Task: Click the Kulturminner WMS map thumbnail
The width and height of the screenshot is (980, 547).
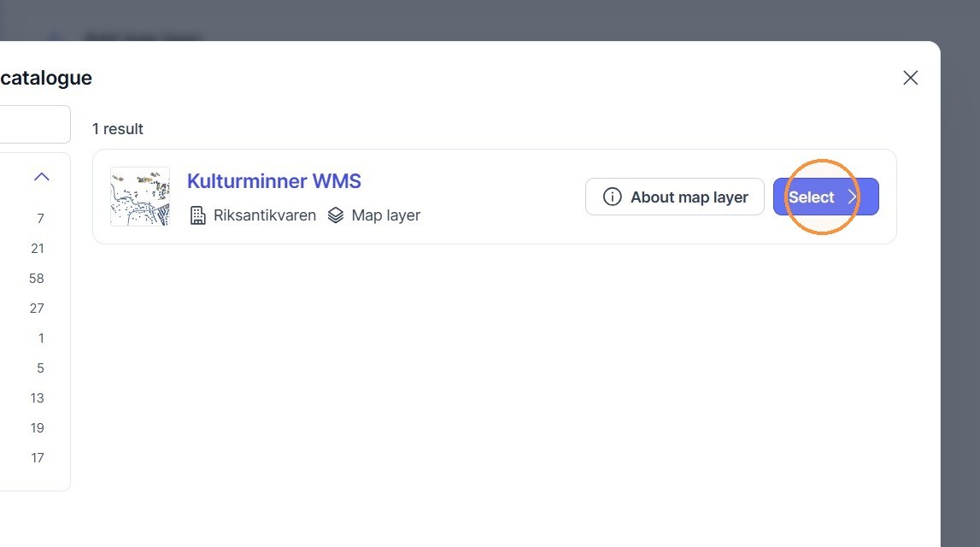Action: point(140,197)
